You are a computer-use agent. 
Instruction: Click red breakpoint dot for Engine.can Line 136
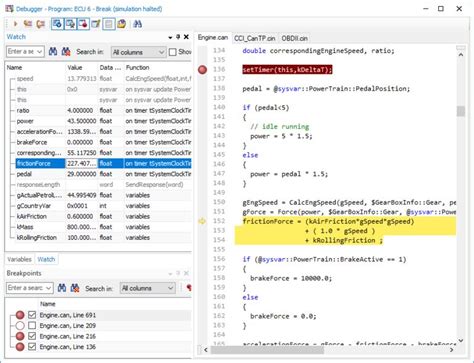coord(20,347)
